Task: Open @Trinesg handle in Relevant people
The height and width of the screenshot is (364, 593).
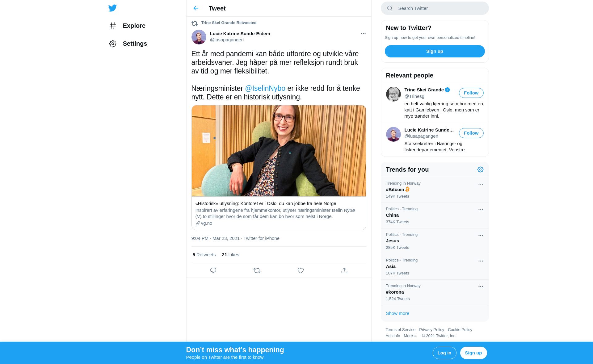Action: pos(414,96)
